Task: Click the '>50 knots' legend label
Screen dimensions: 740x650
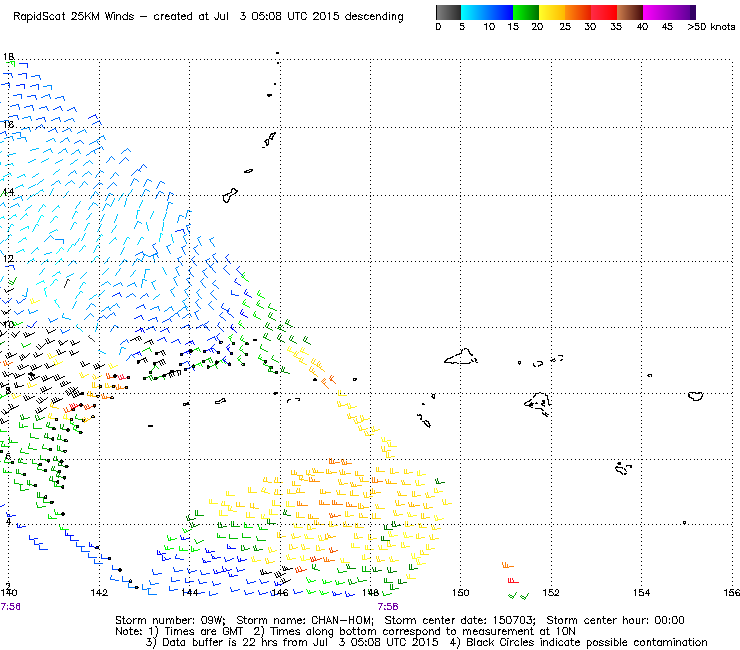Action: 711,27
